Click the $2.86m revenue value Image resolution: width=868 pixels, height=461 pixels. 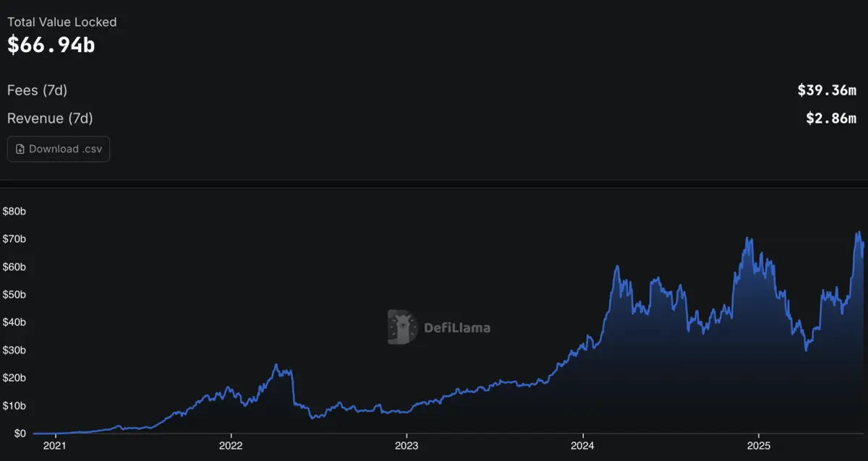point(831,118)
